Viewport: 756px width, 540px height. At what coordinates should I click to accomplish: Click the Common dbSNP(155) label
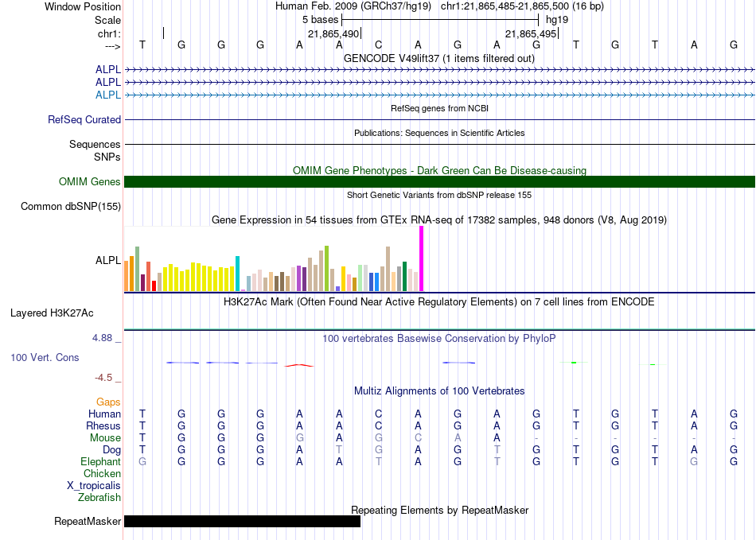[71, 206]
